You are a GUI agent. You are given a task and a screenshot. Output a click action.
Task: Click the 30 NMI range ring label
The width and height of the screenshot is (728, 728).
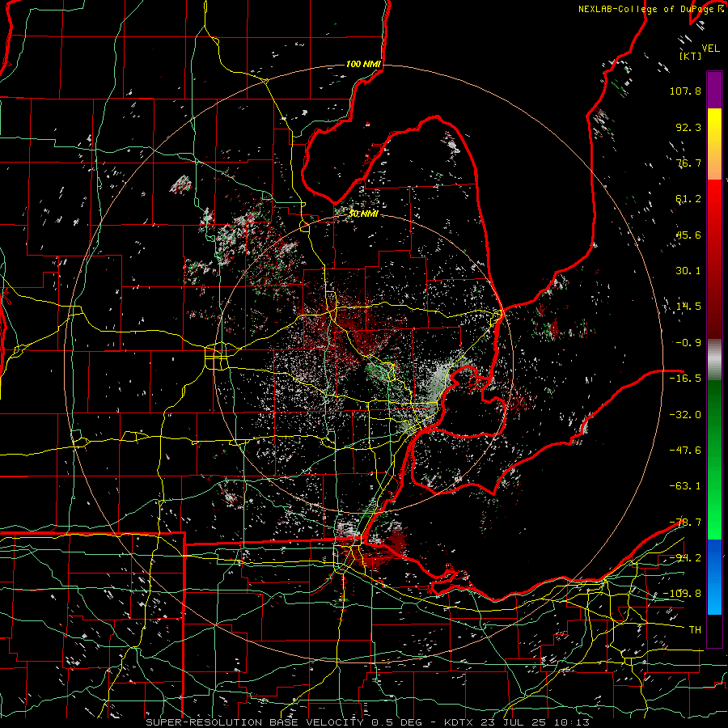point(363,214)
